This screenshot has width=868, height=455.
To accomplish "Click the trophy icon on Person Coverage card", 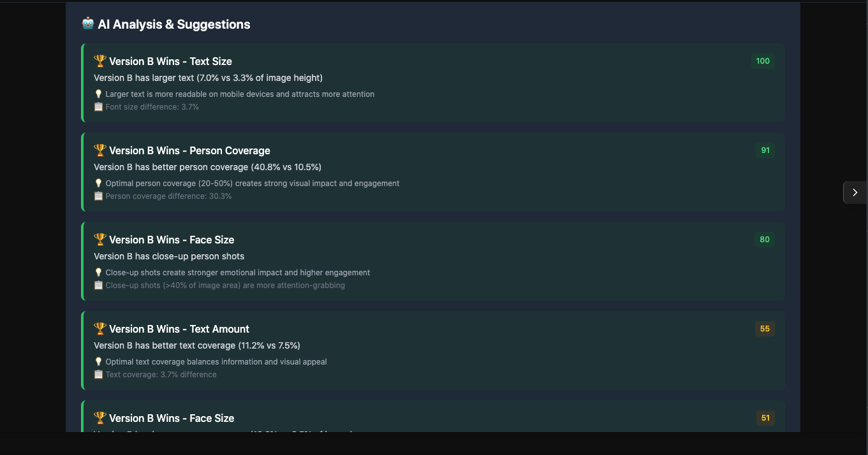I will click(x=99, y=150).
